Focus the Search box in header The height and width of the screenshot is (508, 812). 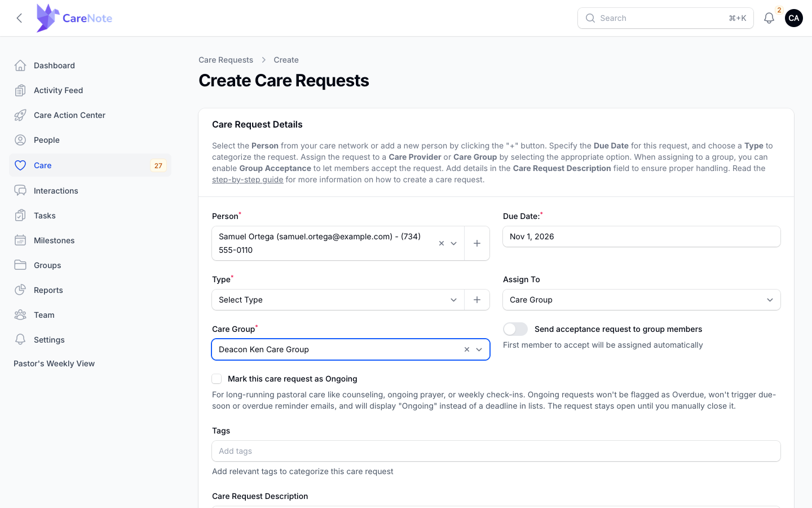tap(665, 18)
